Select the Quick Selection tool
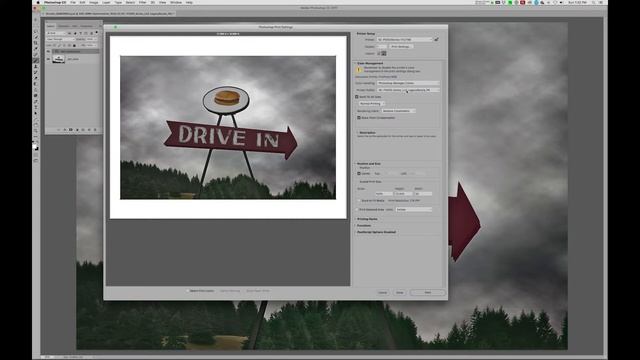The width and height of the screenshot is (640, 360). tap(36, 37)
